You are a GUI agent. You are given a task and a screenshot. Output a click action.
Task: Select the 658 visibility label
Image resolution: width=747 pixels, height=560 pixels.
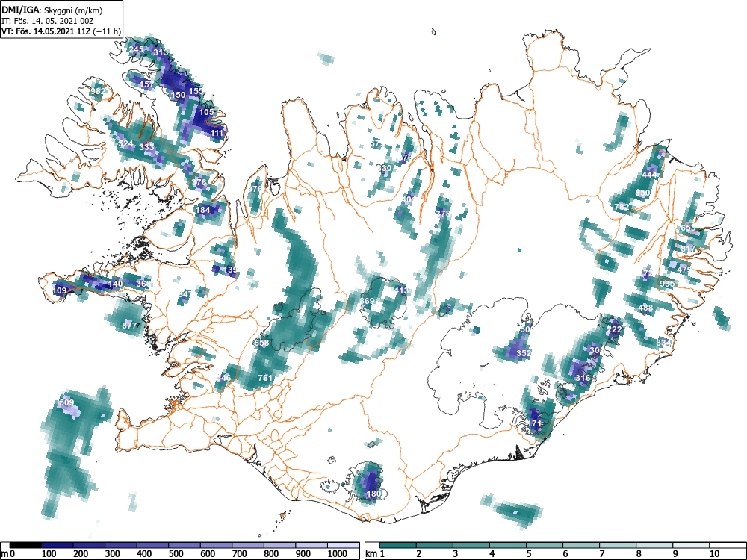[262, 343]
